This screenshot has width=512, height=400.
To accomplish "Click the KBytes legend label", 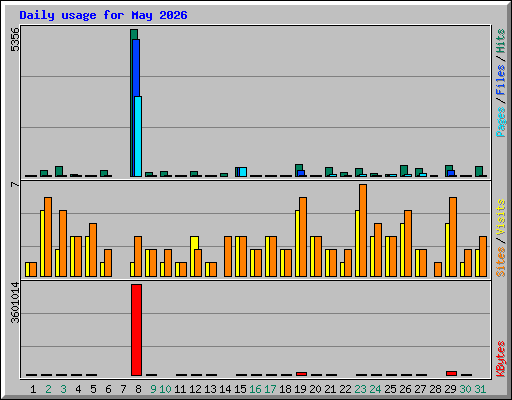I will 500,359.
